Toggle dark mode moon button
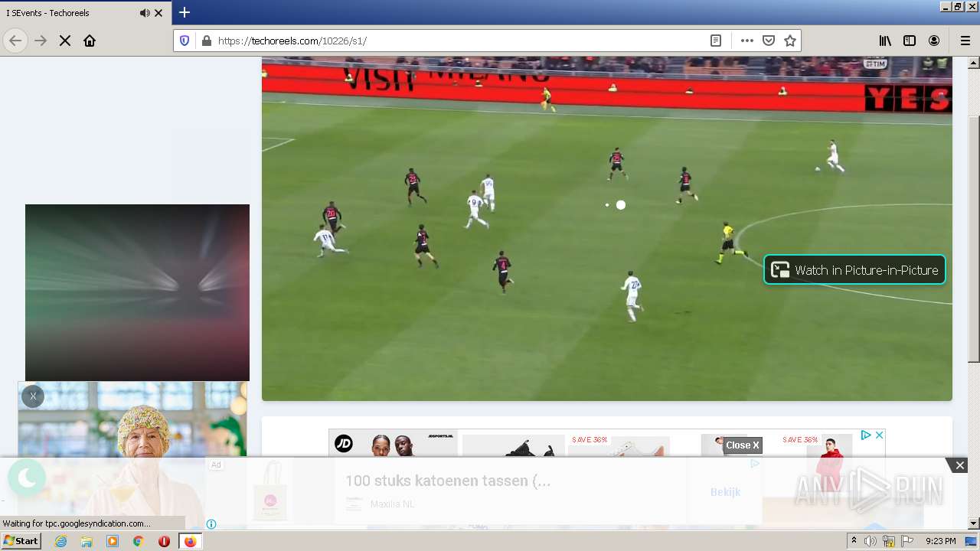Viewport: 980px width, 551px height. (x=27, y=478)
